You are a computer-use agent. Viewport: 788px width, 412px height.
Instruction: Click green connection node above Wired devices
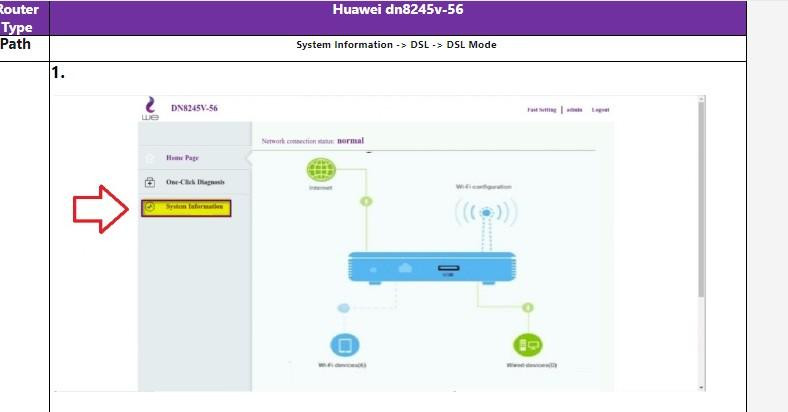pos(528,307)
